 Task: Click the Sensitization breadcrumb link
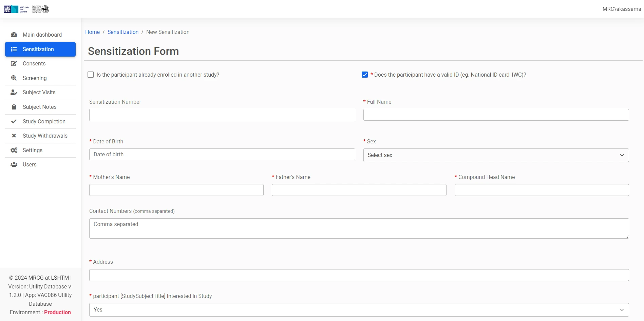123,32
